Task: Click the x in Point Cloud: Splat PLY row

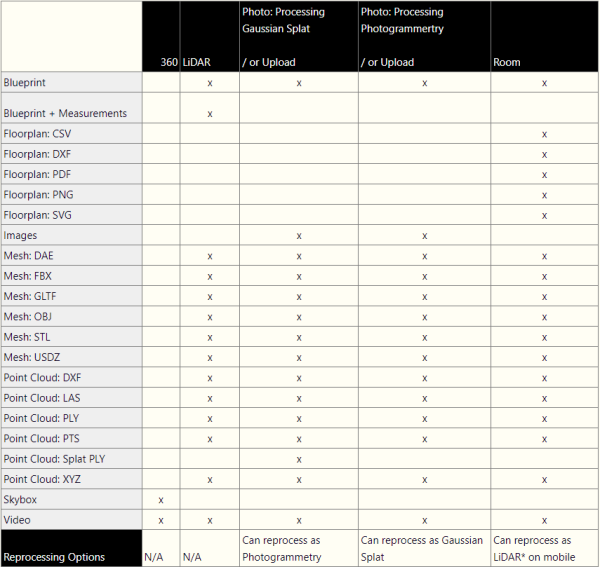Action: tap(299, 459)
